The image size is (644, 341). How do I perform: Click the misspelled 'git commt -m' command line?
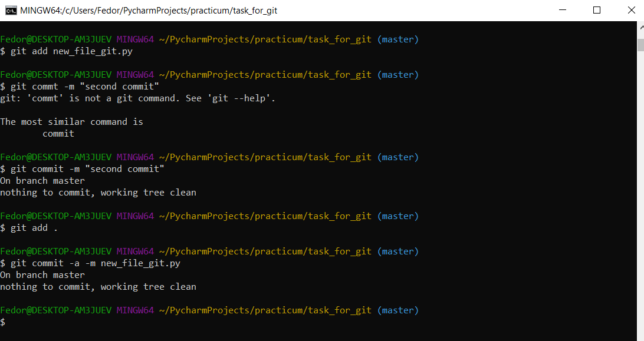coord(80,87)
